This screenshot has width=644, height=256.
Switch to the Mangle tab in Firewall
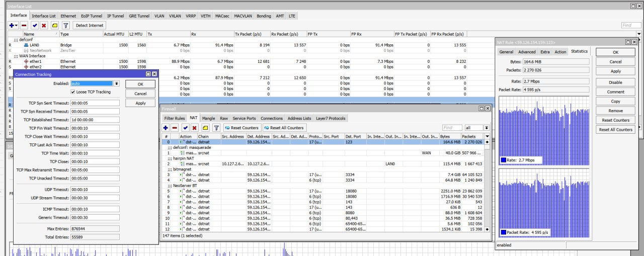click(208, 118)
